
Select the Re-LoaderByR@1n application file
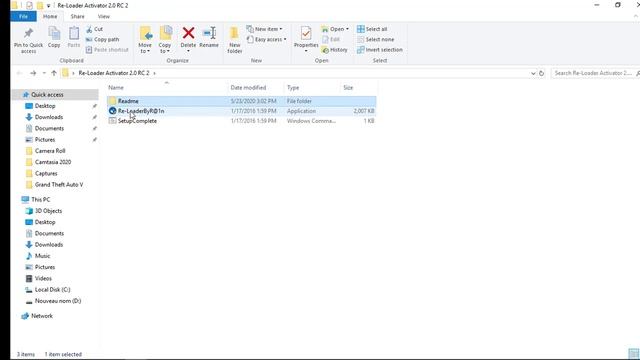pyautogui.click(x=242, y=111)
